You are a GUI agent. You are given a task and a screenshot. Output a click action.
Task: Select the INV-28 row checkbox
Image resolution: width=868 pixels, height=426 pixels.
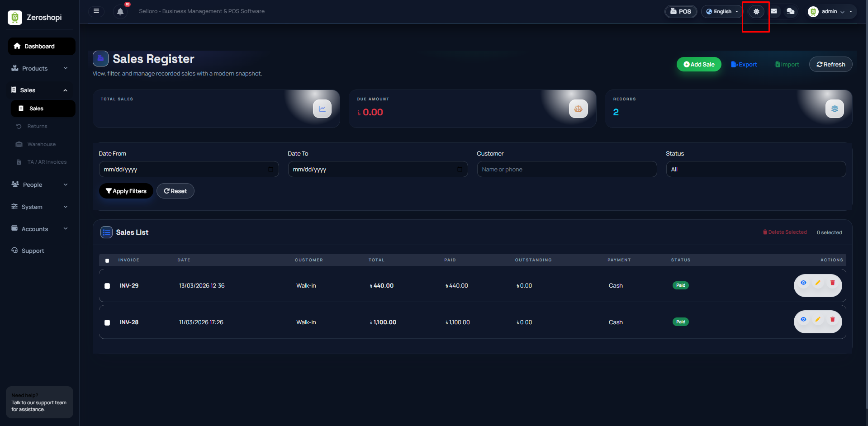[107, 322]
